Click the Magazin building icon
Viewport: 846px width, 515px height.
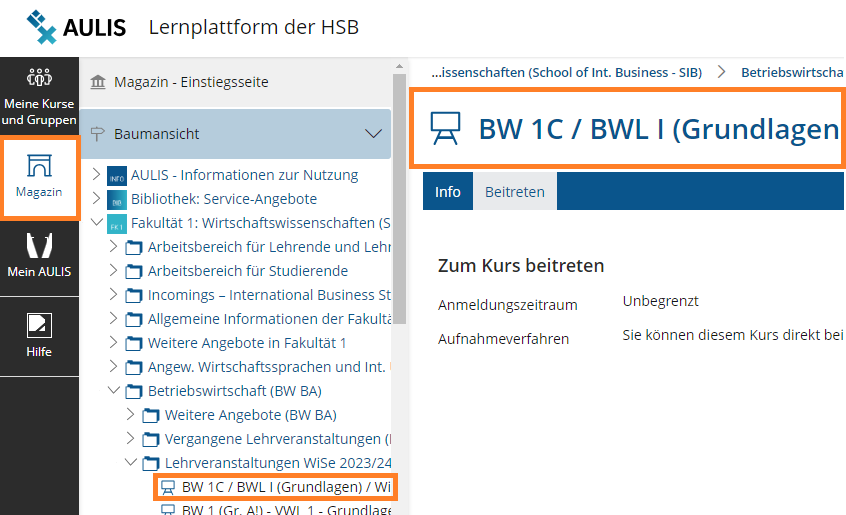(x=98, y=82)
